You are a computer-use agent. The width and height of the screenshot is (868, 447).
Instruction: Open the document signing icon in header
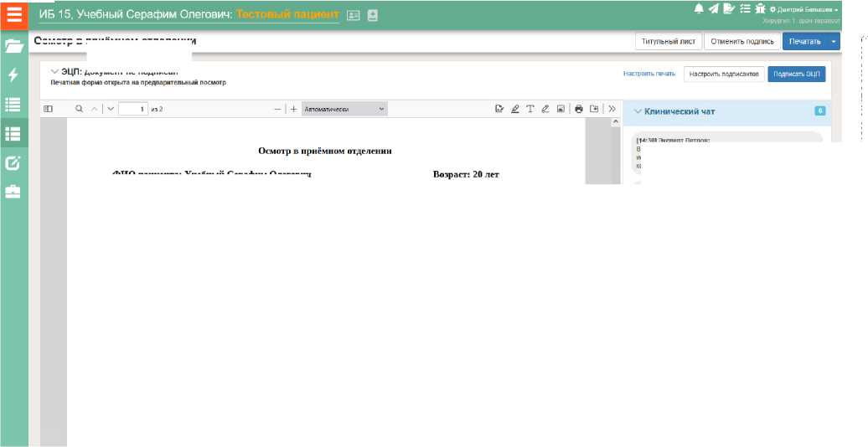[x=729, y=8]
